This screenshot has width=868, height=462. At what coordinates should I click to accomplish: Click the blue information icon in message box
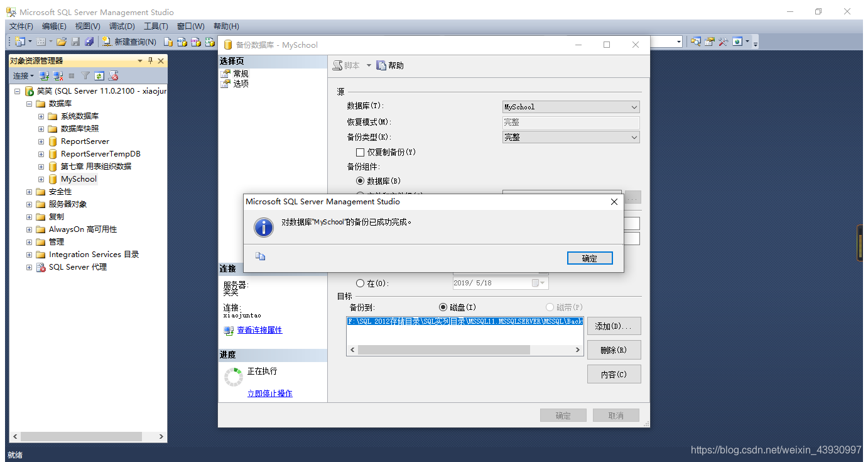coord(263,227)
